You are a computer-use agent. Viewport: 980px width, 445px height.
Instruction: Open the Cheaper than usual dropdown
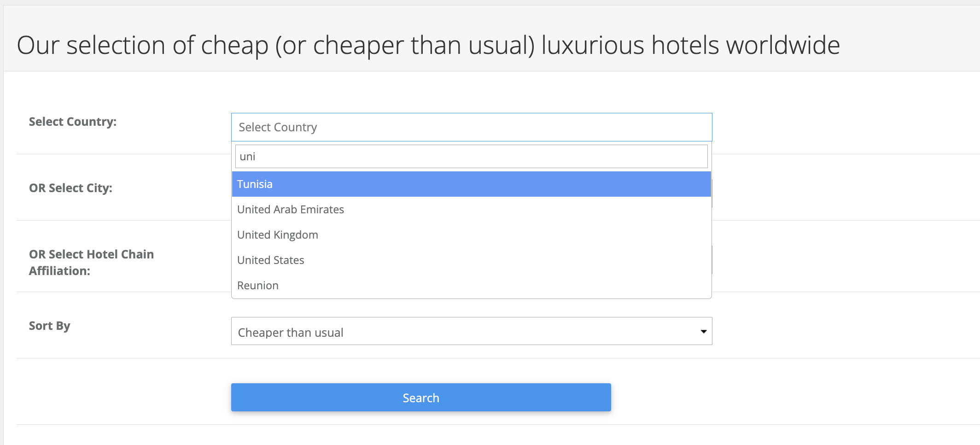pyautogui.click(x=472, y=331)
